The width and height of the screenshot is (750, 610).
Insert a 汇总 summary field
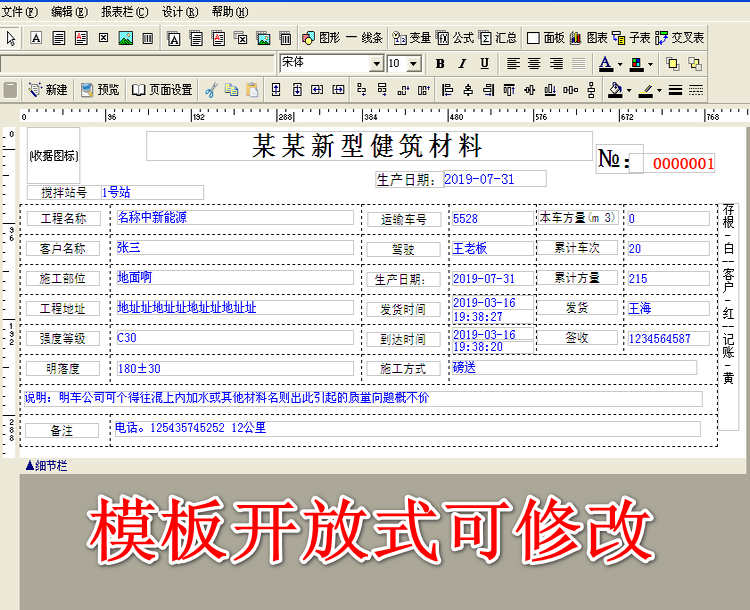[x=498, y=38]
